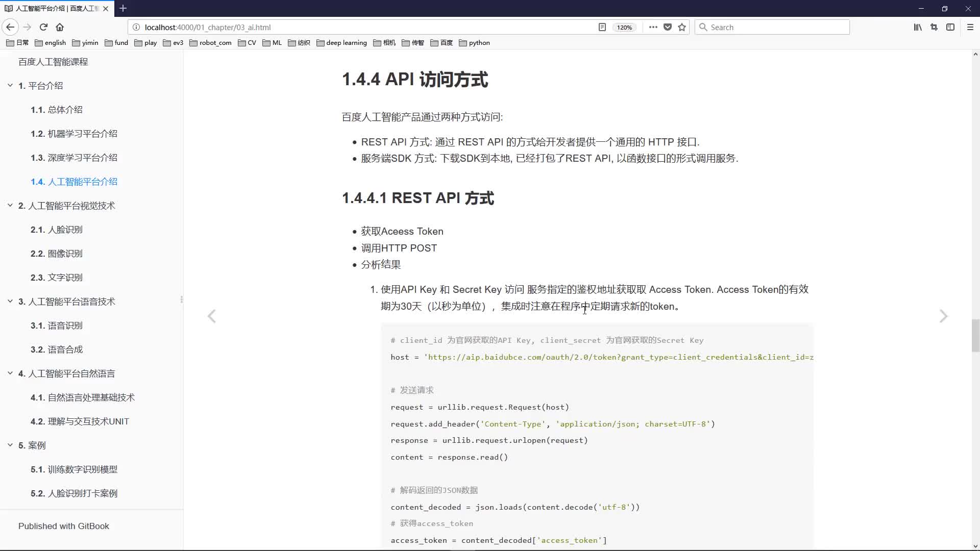Bookmark this page with star icon
Screen dimensions: 980x551
tap(682, 27)
